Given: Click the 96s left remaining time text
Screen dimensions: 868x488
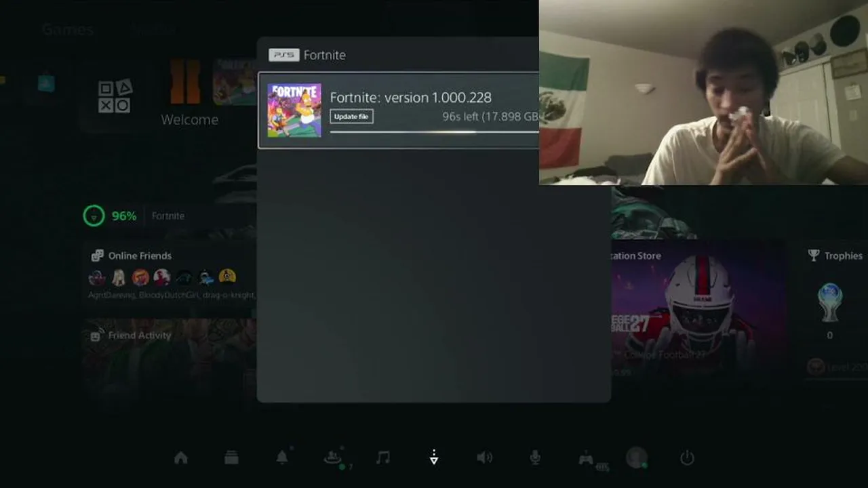Looking at the screenshot, I should 460,117.
